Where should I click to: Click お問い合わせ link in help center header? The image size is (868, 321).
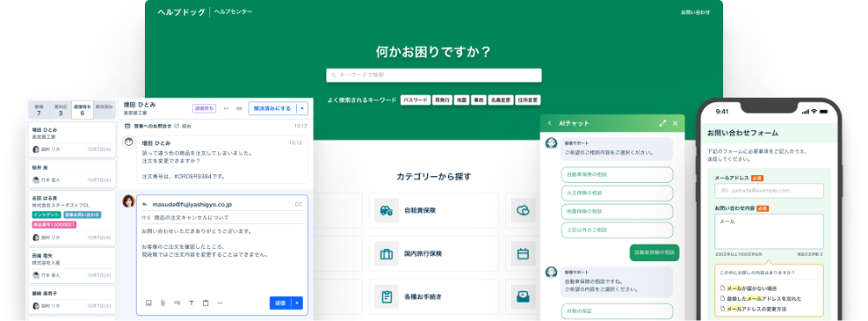(x=695, y=11)
